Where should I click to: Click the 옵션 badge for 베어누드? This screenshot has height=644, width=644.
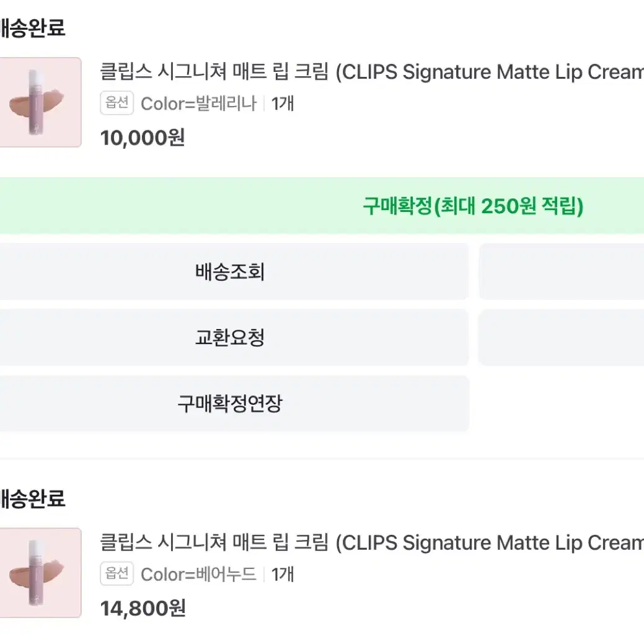pyautogui.click(x=117, y=573)
